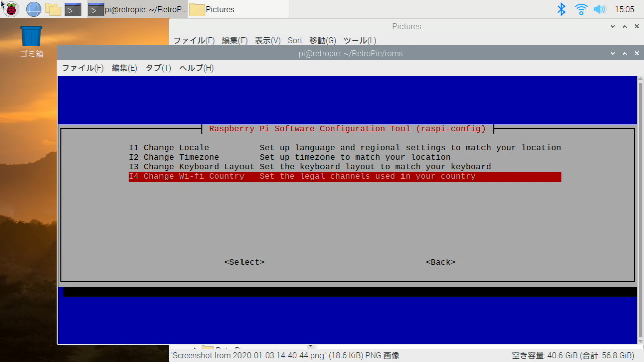The image size is (644, 362).
Task: Switch to pi@retropie terminal taskbar button
Action: (x=137, y=9)
